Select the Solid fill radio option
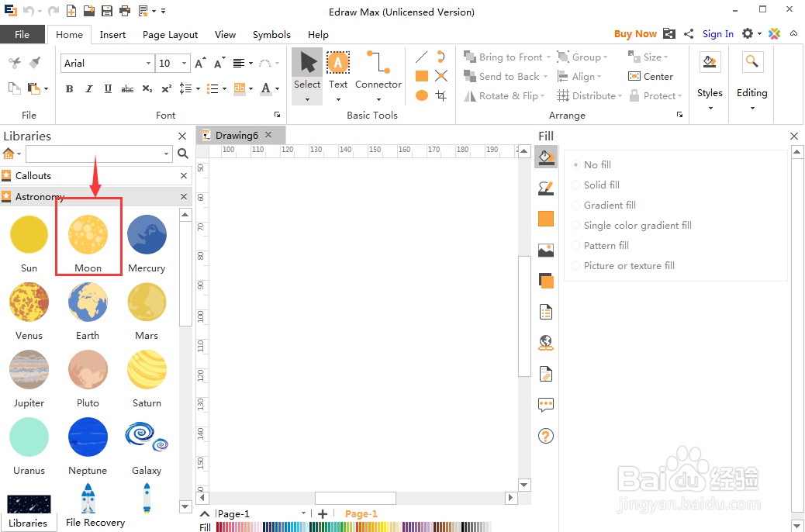 (576, 185)
